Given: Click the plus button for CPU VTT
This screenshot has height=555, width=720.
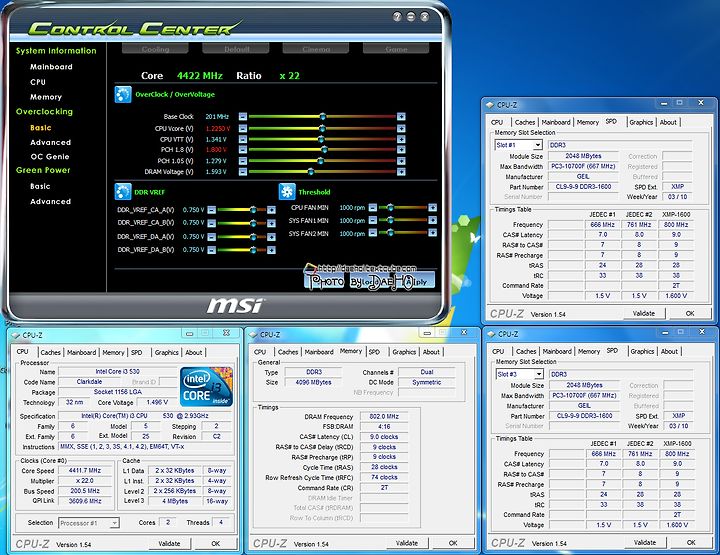Looking at the screenshot, I should point(401,139).
